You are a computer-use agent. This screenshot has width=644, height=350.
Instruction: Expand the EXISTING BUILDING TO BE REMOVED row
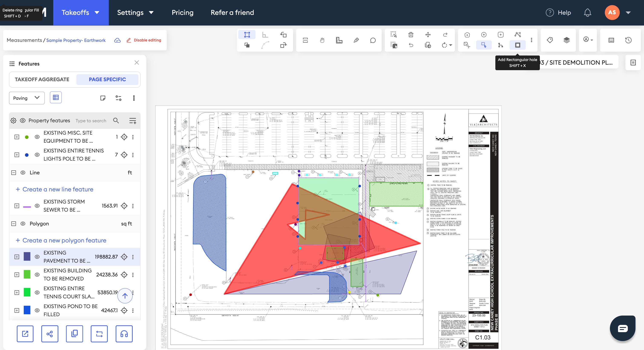pyautogui.click(x=17, y=275)
